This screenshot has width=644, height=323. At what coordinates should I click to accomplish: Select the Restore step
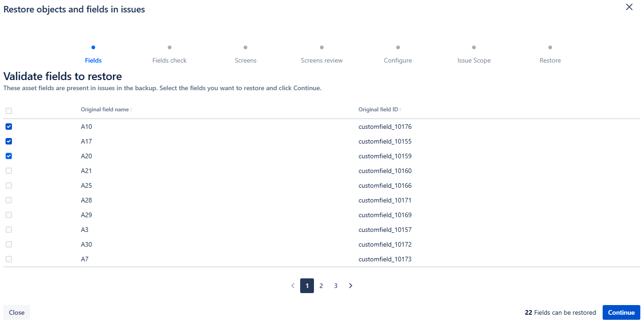[x=550, y=60]
